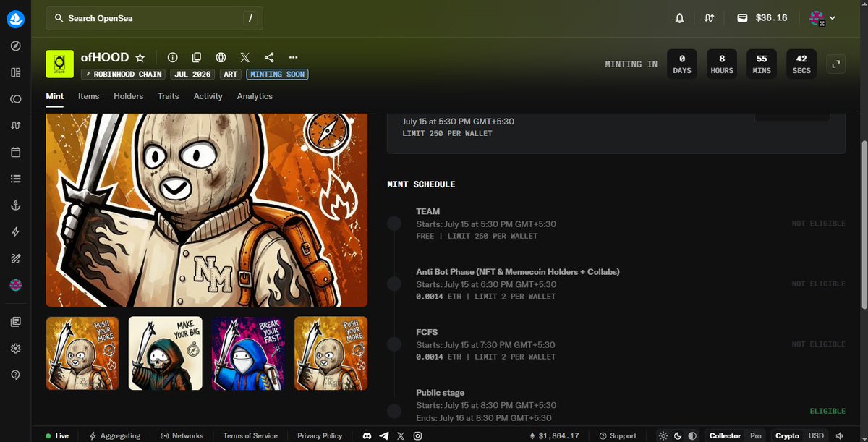Open wallet balance showing $36.16
Viewport: 868px width, 442px height.
762,18
